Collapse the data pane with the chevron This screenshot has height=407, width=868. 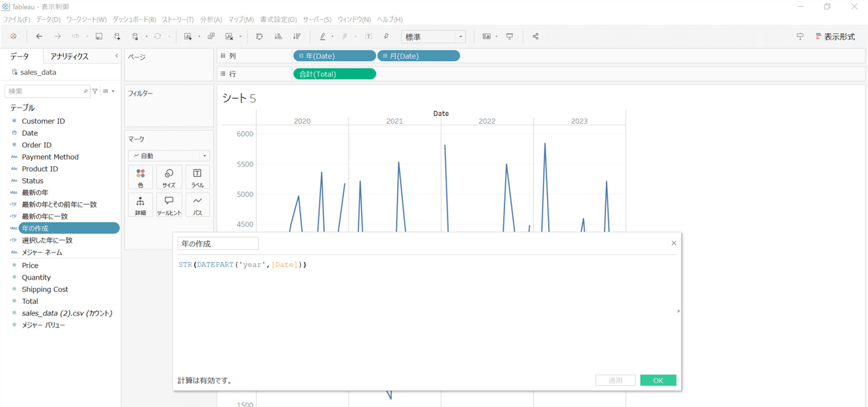point(116,56)
